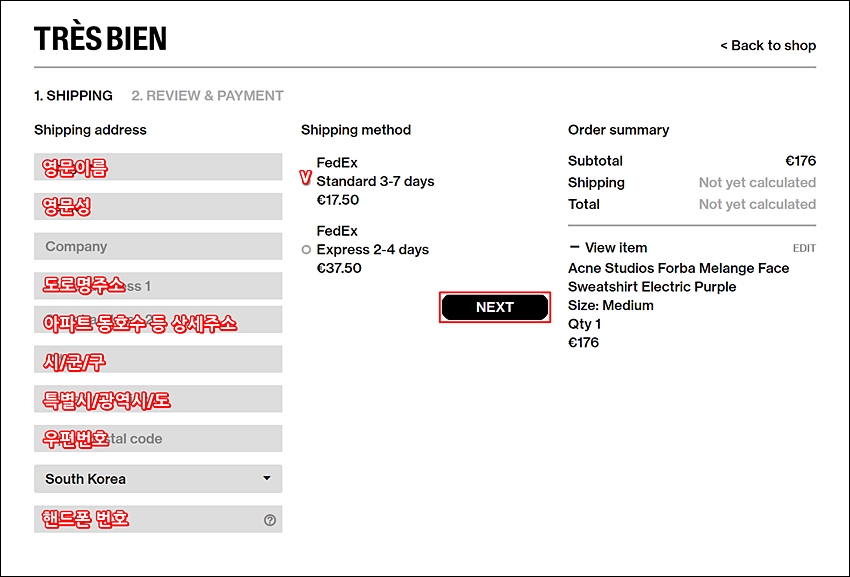
Task: Click the Subtotal €176 amount
Action: (x=800, y=161)
